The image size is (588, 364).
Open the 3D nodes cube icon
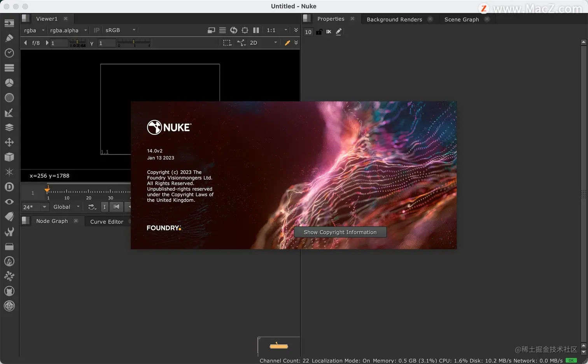pyautogui.click(x=9, y=157)
